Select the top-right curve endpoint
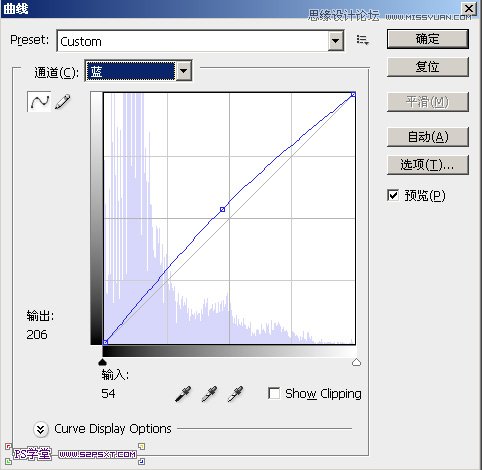Image resolution: width=482 pixels, height=470 pixels. 353,95
